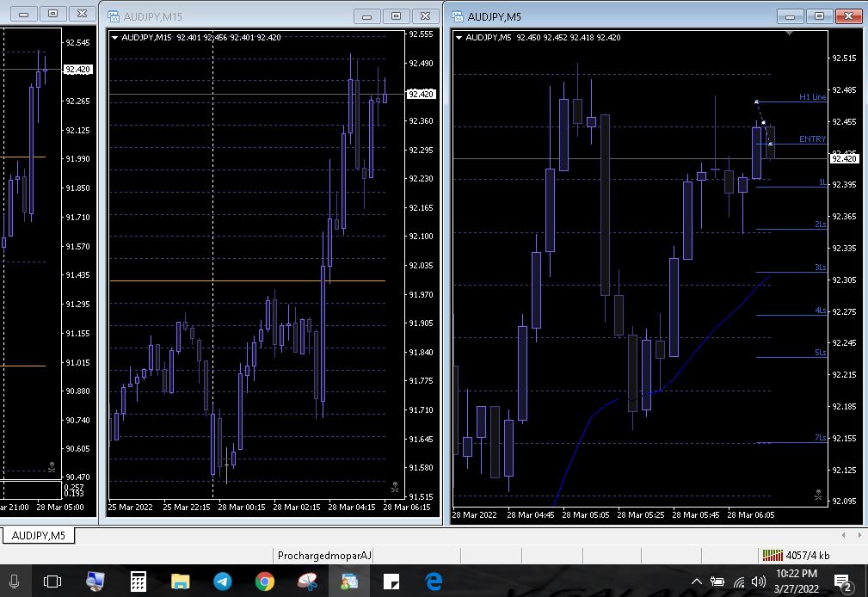Open Telegram from the taskbar
The height and width of the screenshot is (597, 868).
223,582
